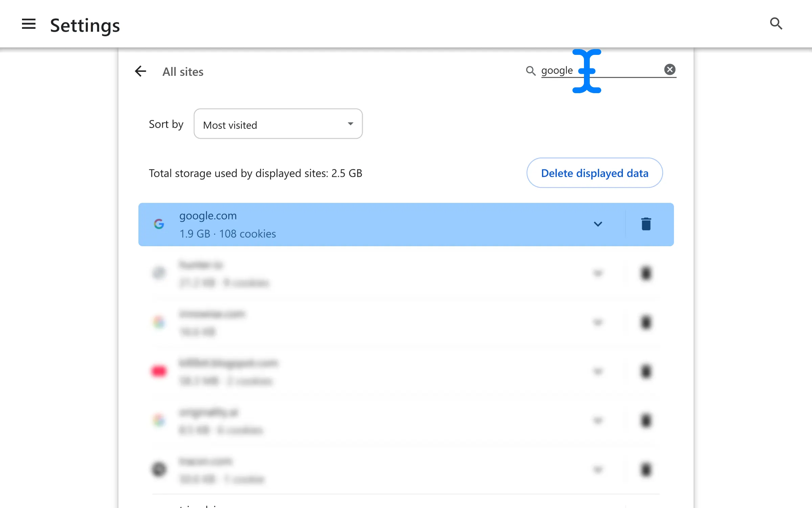Expand the google.com site entry
This screenshot has width=812, height=508.
pyautogui.click(x=598, y=224)
